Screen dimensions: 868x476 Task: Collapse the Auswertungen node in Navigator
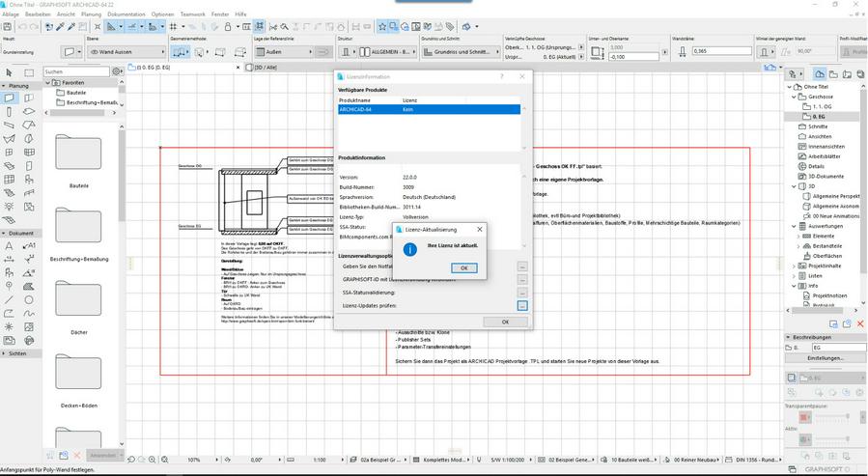tap(794, 226)
